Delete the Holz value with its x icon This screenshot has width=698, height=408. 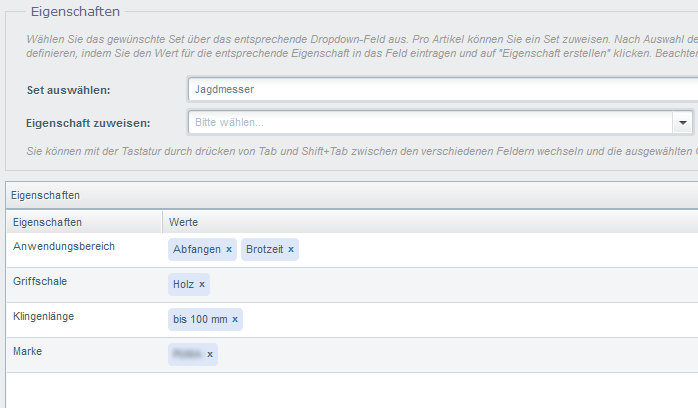click(x=202, y=285)
